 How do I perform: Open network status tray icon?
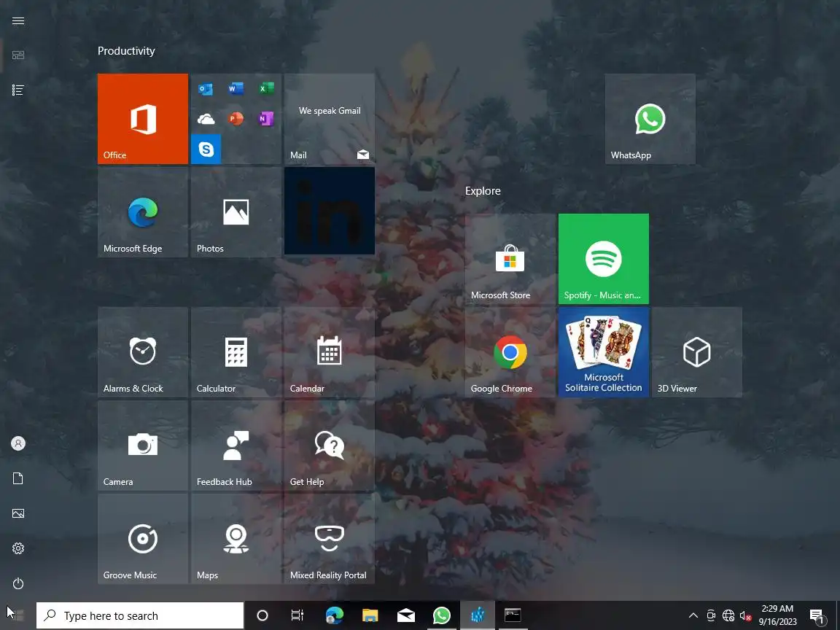(x=728, y=615)
